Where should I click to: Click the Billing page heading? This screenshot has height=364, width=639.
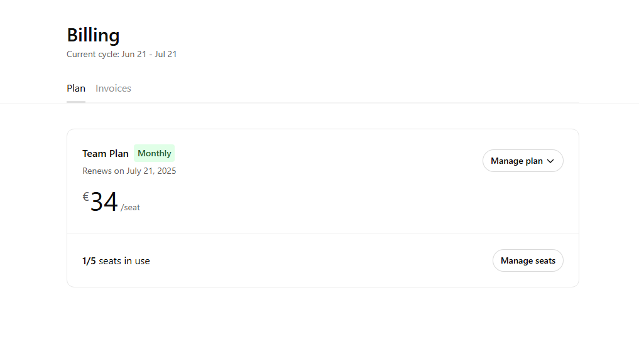93,35
